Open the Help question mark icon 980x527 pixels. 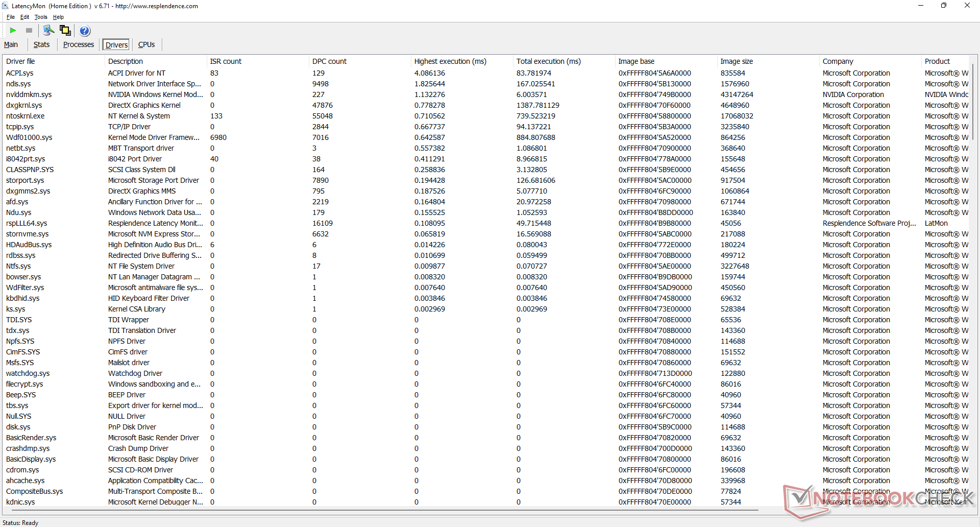85,31
